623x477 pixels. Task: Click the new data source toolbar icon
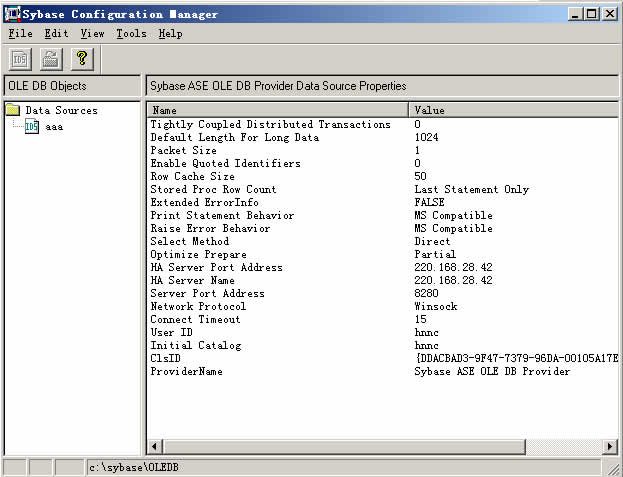(x=20, y=60)
